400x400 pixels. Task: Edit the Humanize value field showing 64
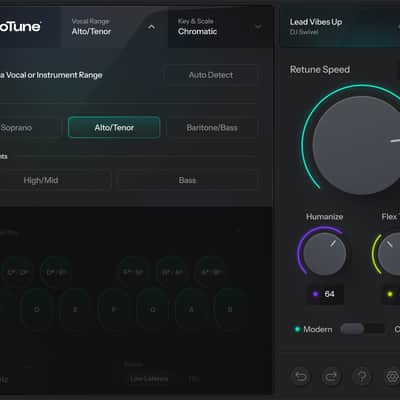point(325,294)
